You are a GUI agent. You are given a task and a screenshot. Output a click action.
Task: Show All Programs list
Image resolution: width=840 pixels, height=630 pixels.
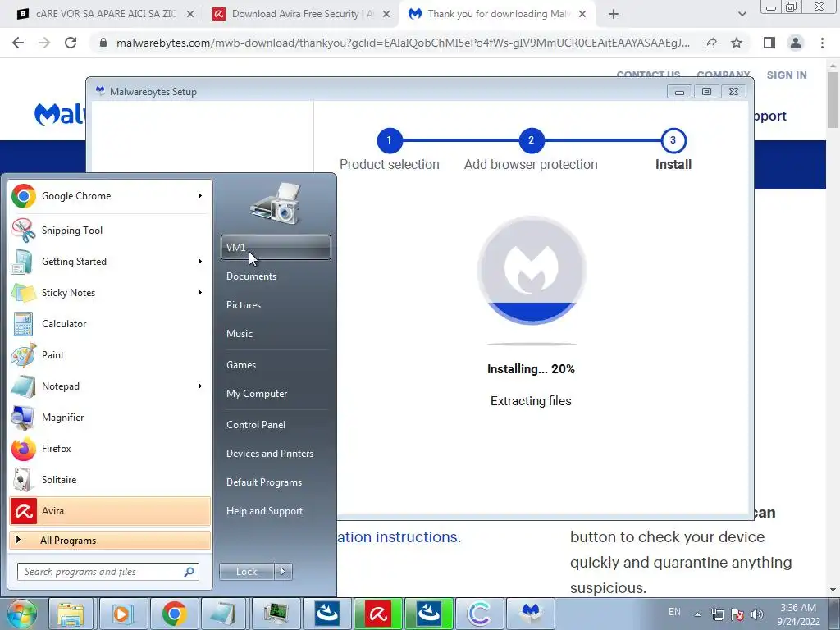[110, 541]
